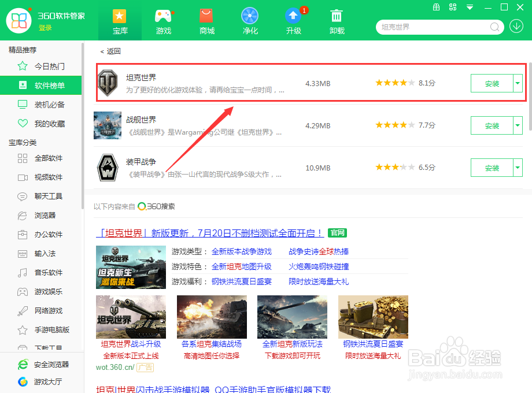Screen dimensions: 532x393
Task: Install 装甲战争 with 安装 button
Action: (492, 168)
